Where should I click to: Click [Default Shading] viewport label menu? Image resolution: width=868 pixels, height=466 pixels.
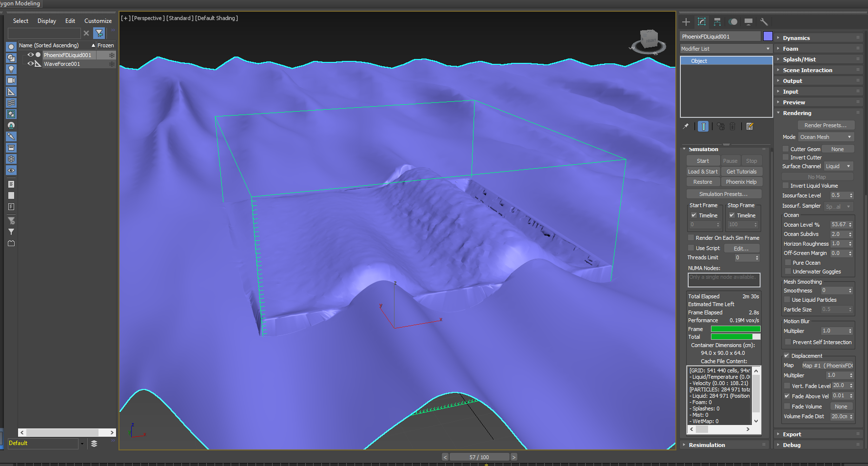coord(217,18)
